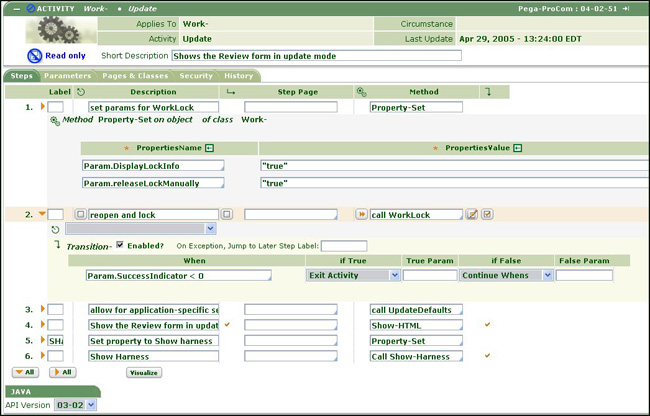
Task: Click the checkbox icon after the edit pencil icon
Action: point(487,214)
